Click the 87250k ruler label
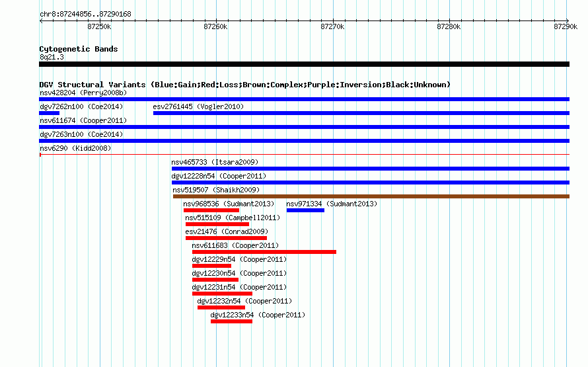 pos(99,26)
